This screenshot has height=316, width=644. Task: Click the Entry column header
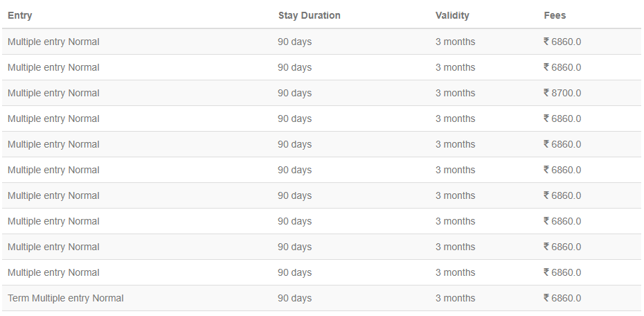[x=19, y=16]
